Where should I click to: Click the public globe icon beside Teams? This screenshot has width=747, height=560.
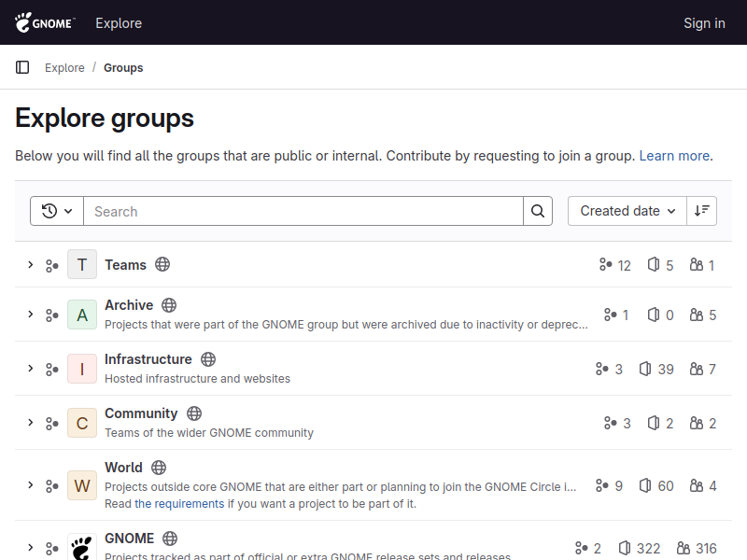pos(162,264)
